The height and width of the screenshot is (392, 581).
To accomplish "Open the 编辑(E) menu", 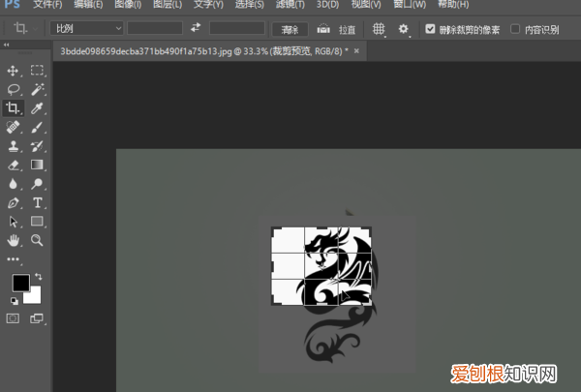I will tap(88, 5).
